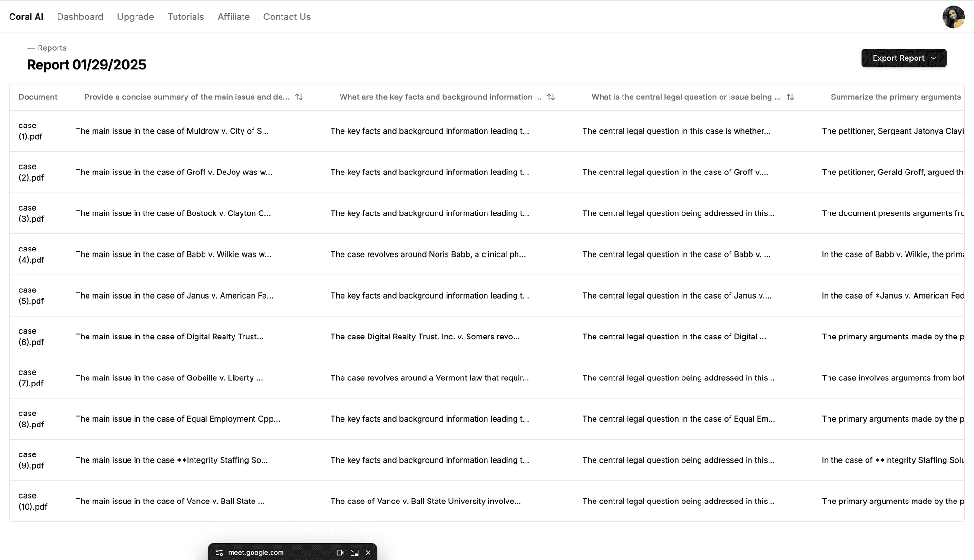974x560 pixels.
Task: Expand the Export Report dropdown
Action: [x=904, y=58]
